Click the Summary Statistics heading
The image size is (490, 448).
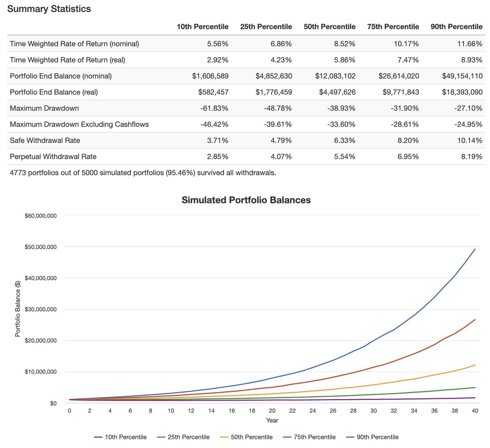(x=49, y=9)
